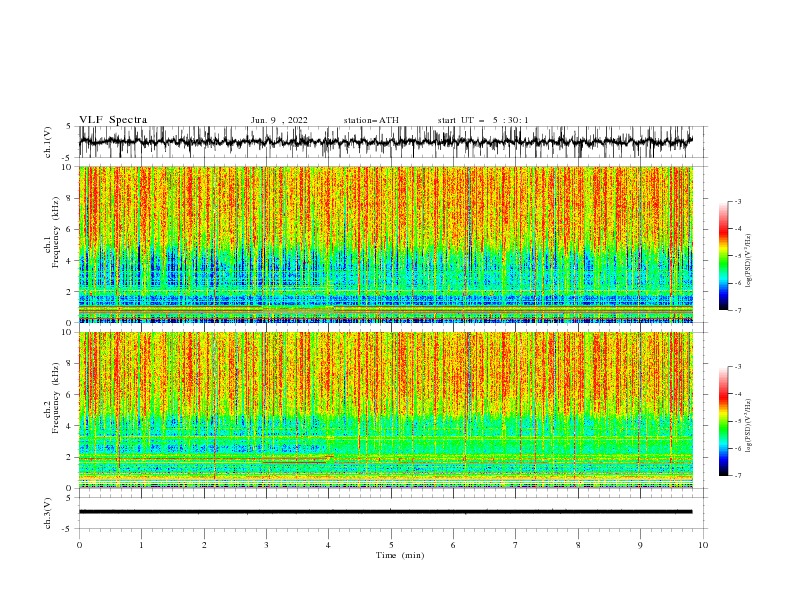Click the ch.2 spectrogram color scale bar
The height and width of the screenshot is (612, 792).
click(x=723, y=421)
